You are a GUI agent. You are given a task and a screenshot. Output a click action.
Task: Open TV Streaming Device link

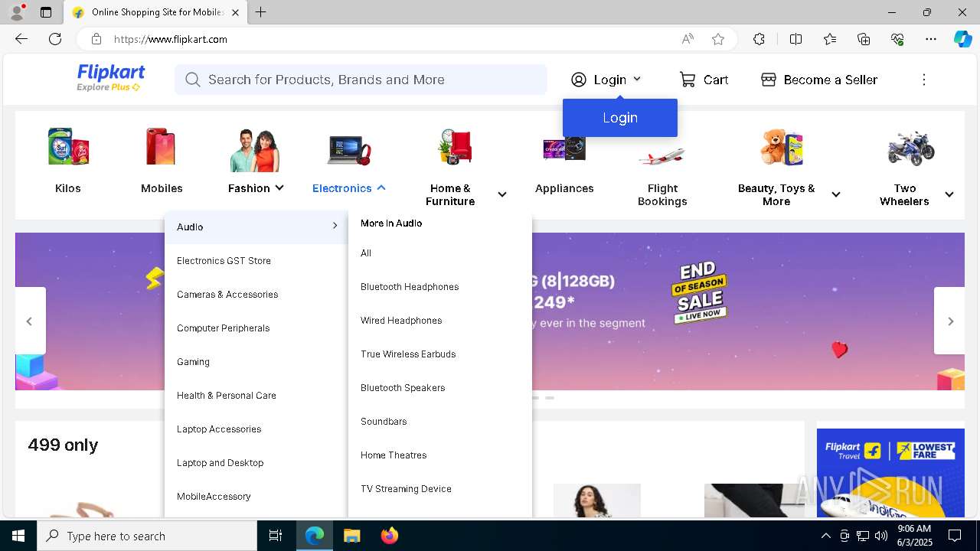(x=406, y=489)
